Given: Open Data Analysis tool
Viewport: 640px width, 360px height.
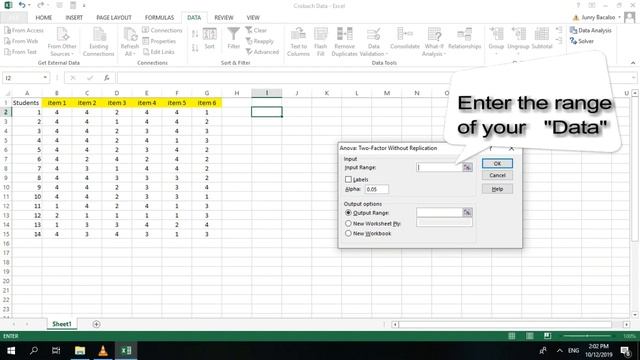Looking at the screenshot, I should point(591,30).
